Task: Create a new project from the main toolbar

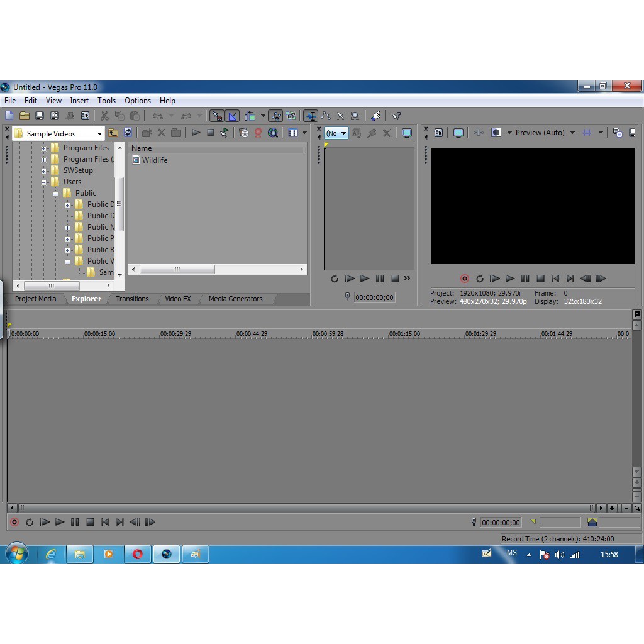Action: point(9,116)
